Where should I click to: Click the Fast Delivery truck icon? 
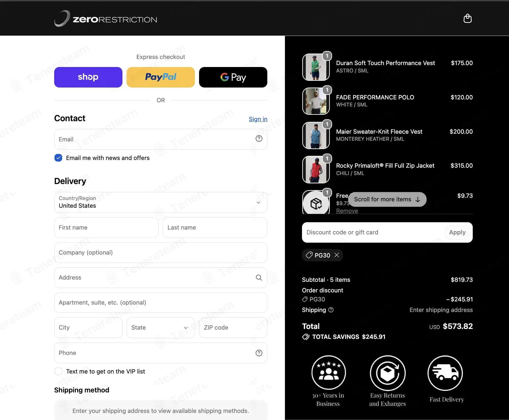click(445, 373)
